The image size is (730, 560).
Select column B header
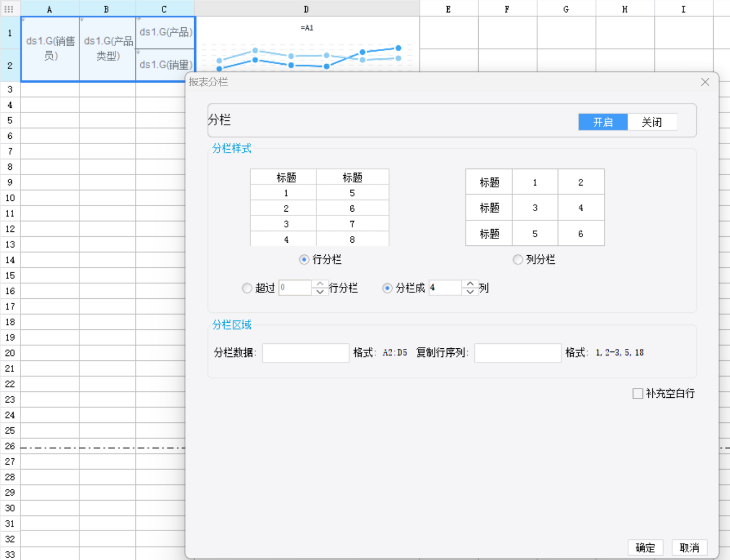tap(108, 9)
